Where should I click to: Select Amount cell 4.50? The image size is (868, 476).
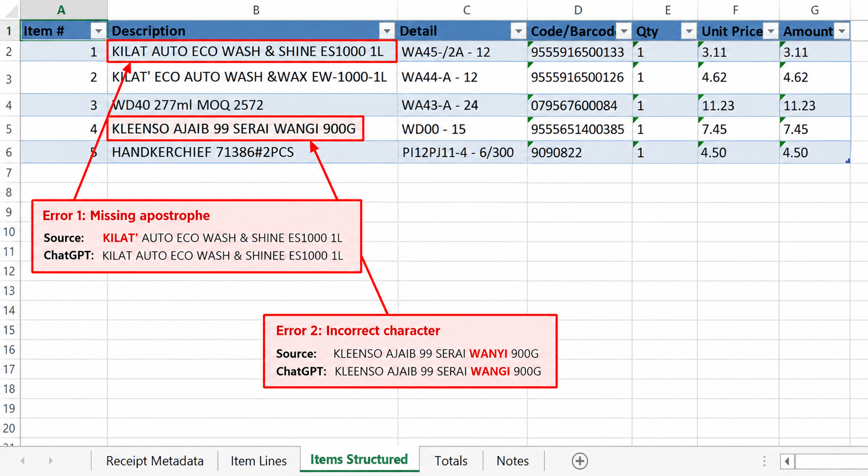(x=815, y=152)
